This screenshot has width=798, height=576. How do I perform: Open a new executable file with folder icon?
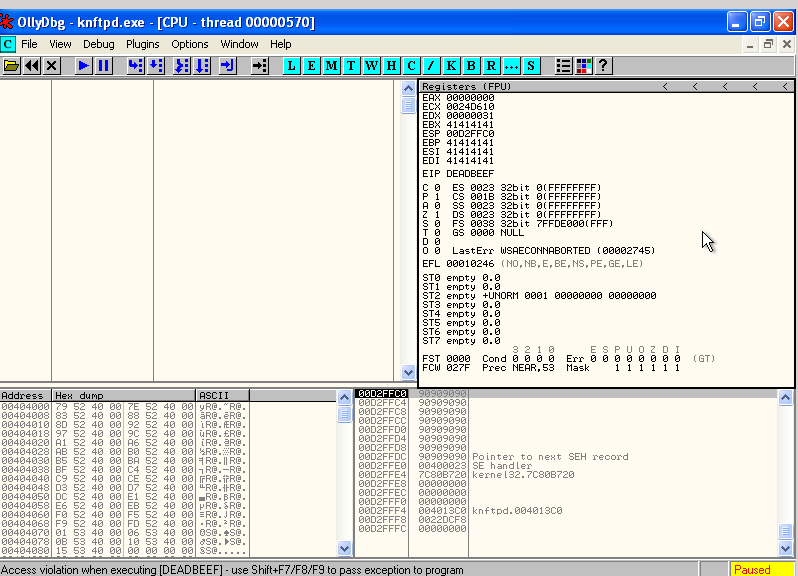[11, 66]
